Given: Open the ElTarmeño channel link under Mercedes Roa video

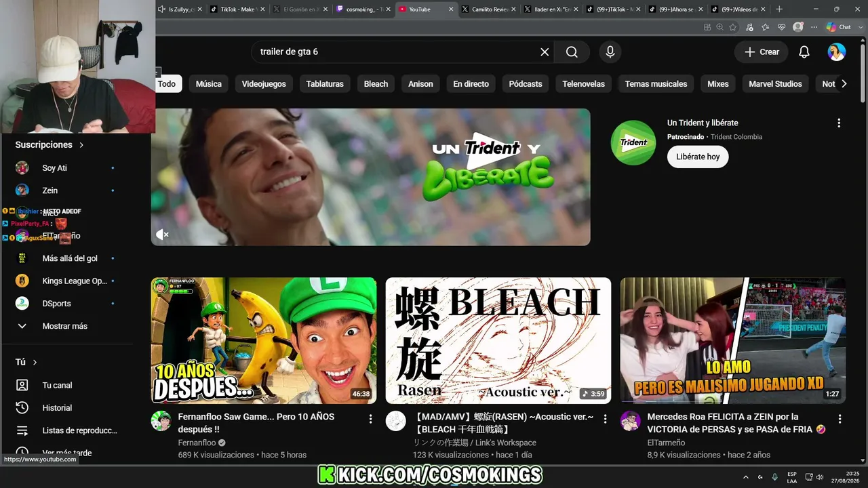Looking at the screenshot, I should pyautogui.click(x=666, y=443).
